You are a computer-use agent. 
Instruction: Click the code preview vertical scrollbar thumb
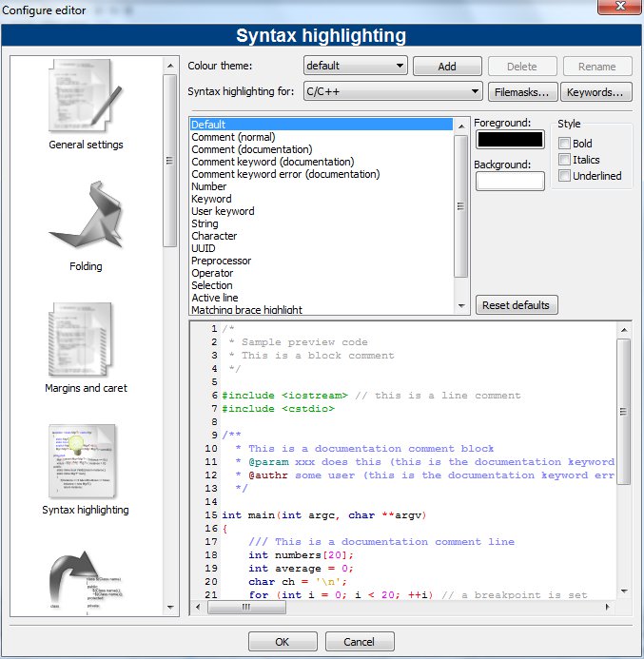[x=623, y=412]
